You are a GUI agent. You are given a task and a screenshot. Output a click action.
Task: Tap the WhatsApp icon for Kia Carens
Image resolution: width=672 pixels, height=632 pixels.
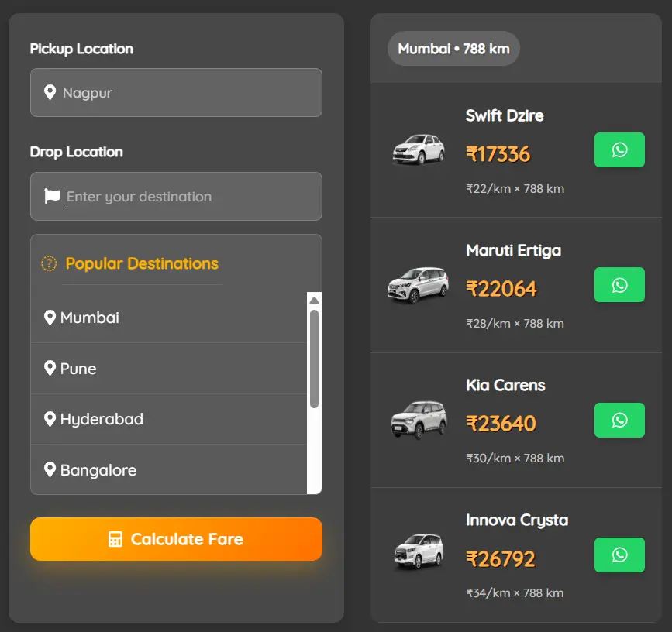pyautogui.click(x=619, y=420)
